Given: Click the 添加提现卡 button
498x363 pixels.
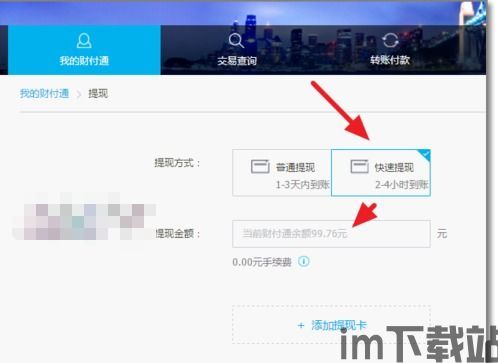Looking at the screenshot, I should pos(331,325).
